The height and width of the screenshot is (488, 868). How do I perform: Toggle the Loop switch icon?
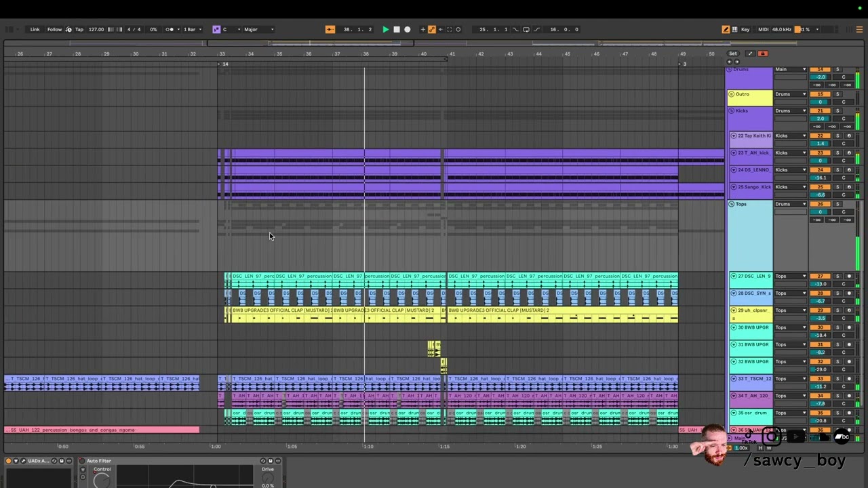[x=526, y=29]
